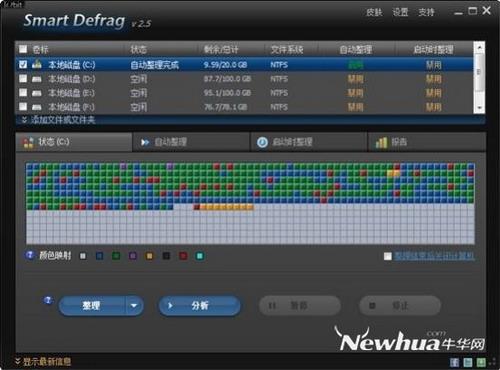The image size is (500, 370).
Task: Click the 启动时整理 column header
Action: 433,50
